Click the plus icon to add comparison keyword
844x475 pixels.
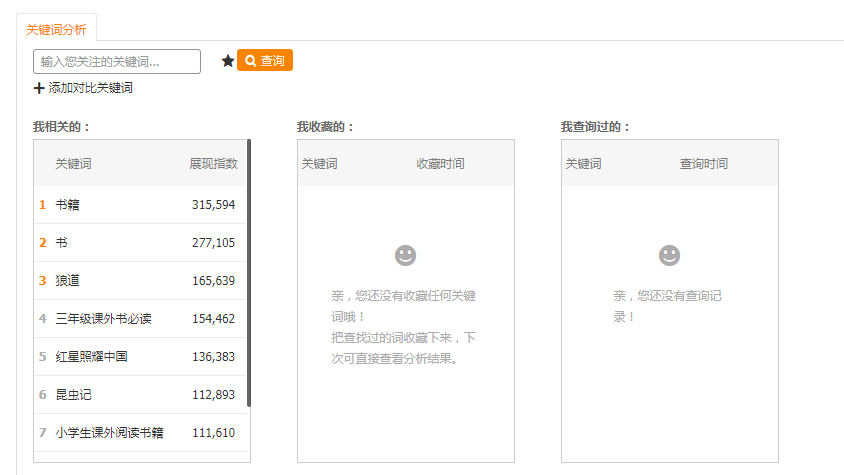[x=39, y=88]
